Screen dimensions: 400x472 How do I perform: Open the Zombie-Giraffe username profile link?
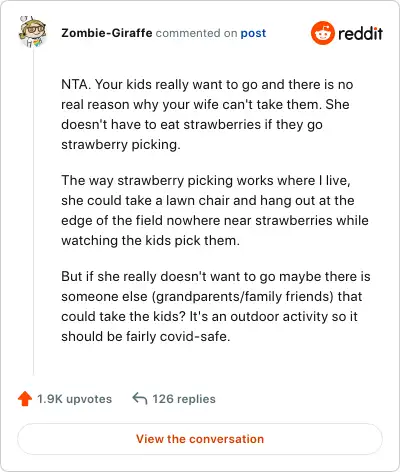pyautogui.click(x=107, y=33)
